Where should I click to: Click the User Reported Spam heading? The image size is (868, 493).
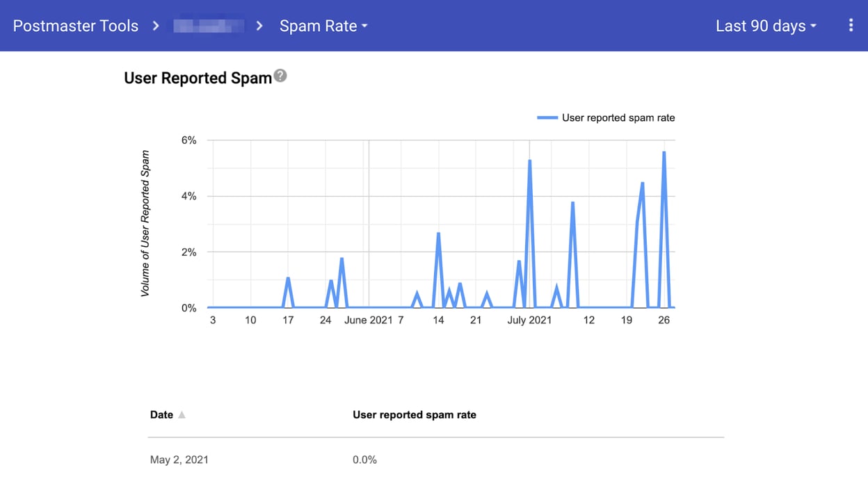[198, 78]
